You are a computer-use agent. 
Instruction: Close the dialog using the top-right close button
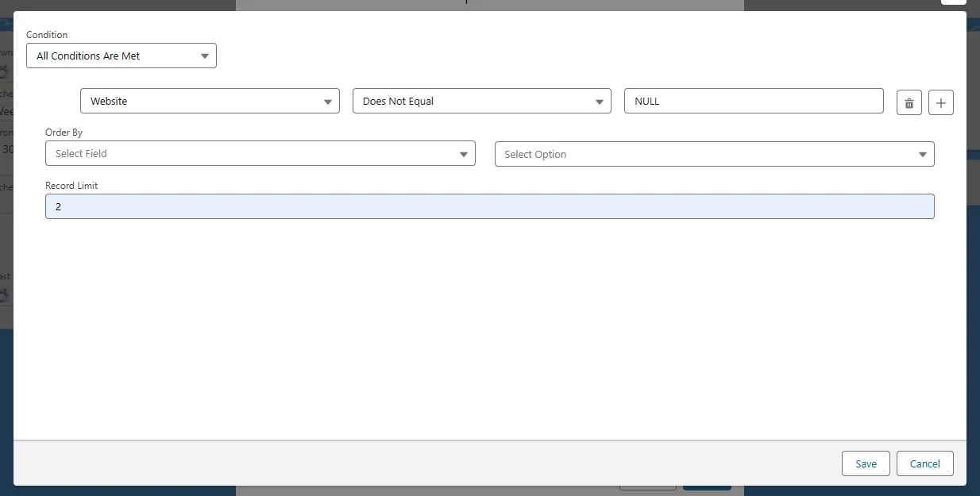(x=953, y=2)
